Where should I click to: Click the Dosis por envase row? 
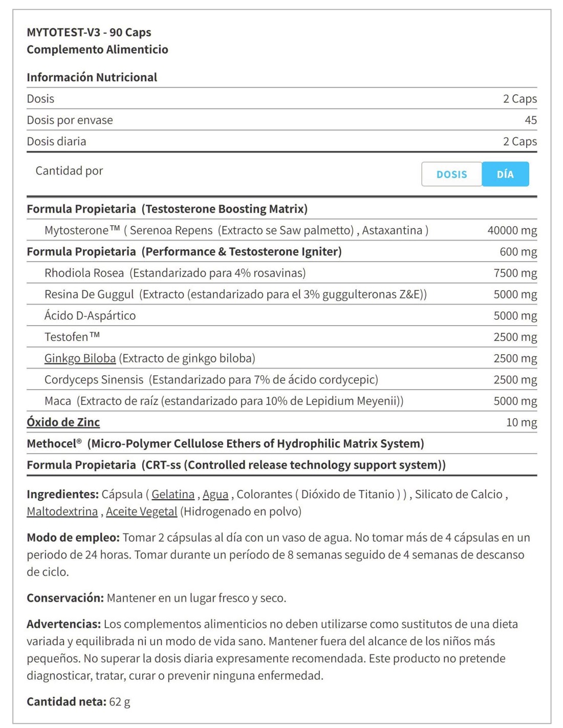tap(281, 120)
